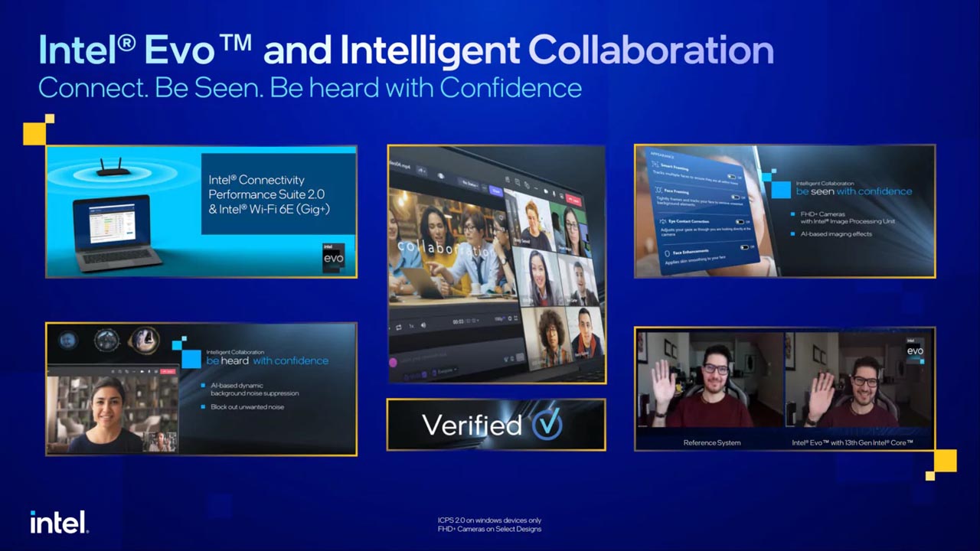Open the status dropdown above the shared video
This screenshot has height=551, width=980.
click(470, 184)
